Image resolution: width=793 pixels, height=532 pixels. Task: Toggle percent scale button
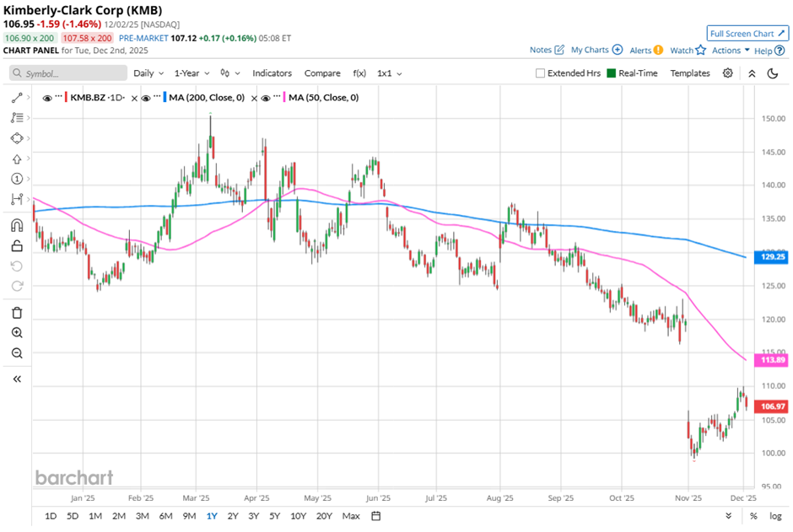pos(753,516)
